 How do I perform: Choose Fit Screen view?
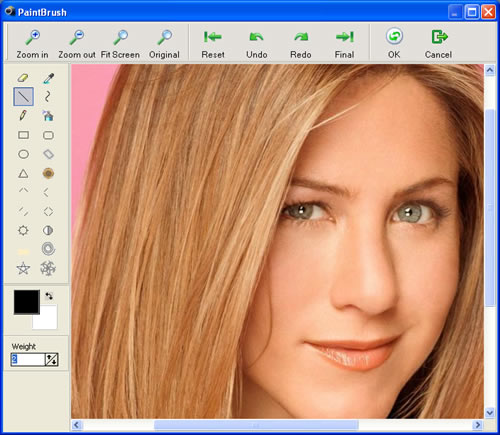(120, 44)
